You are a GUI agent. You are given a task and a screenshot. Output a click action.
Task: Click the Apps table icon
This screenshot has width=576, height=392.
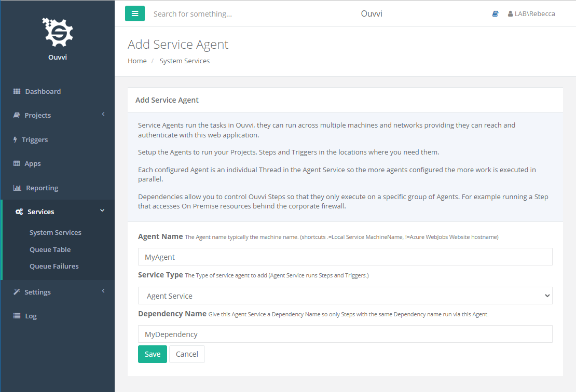click(x=17, y=163)
